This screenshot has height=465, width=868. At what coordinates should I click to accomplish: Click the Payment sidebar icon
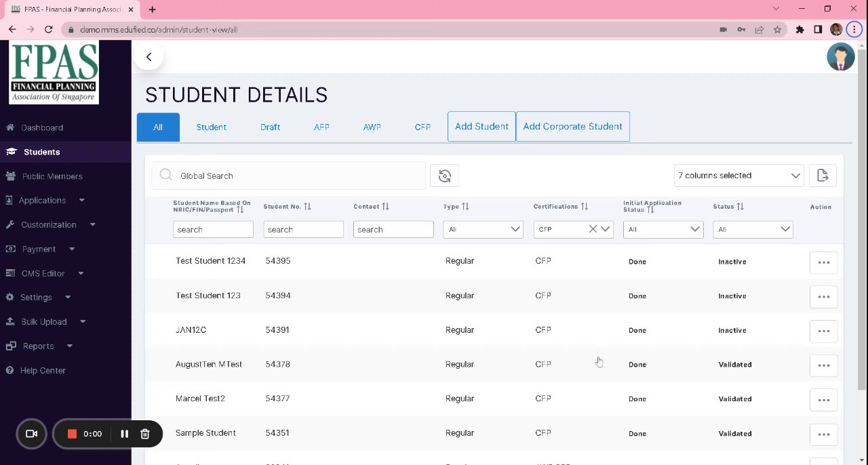pos(10,249)
